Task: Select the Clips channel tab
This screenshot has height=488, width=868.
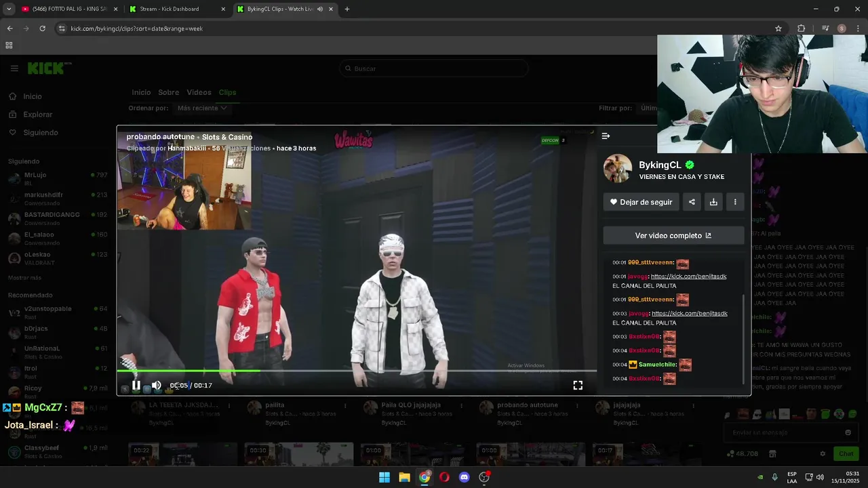Action: (227, 92)
